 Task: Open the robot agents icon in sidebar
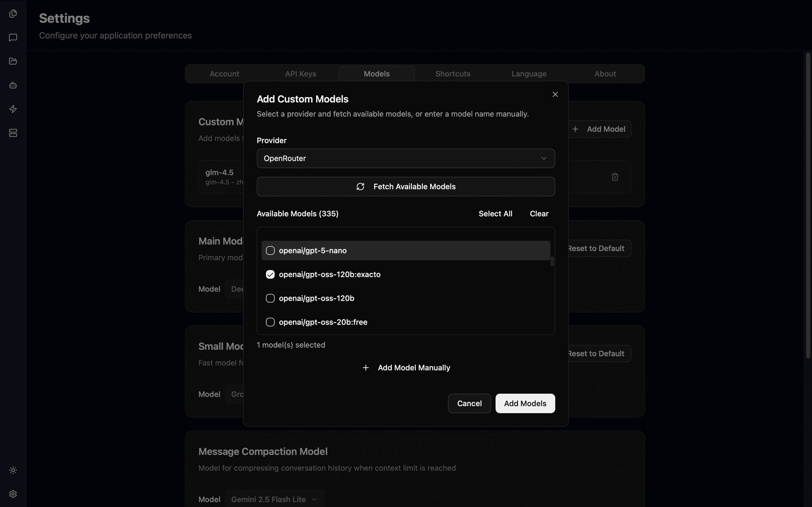[x=13, y=85]
